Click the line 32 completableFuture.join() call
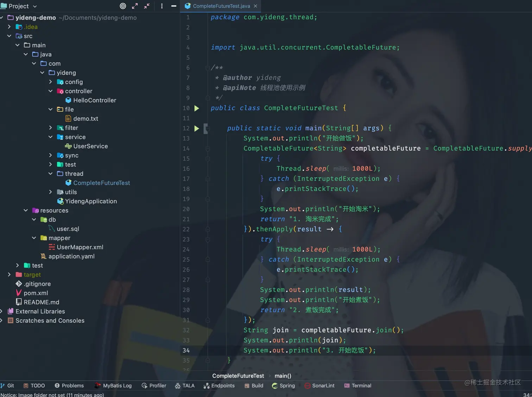532x397 pixels. point(353,330)
